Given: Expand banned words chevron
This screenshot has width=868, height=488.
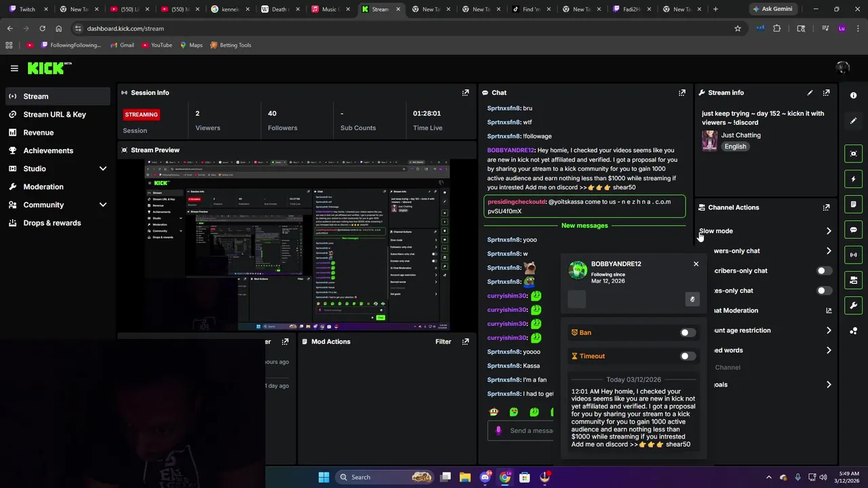Looking at the screenshot, I should pyautogui.click(x=829, y=350).
